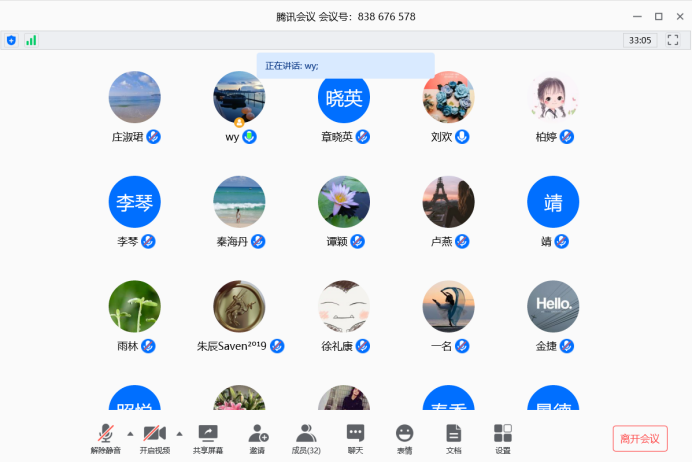
Task: Toggle 解除静音 to unmute microphone
Action: pos(105,434)
